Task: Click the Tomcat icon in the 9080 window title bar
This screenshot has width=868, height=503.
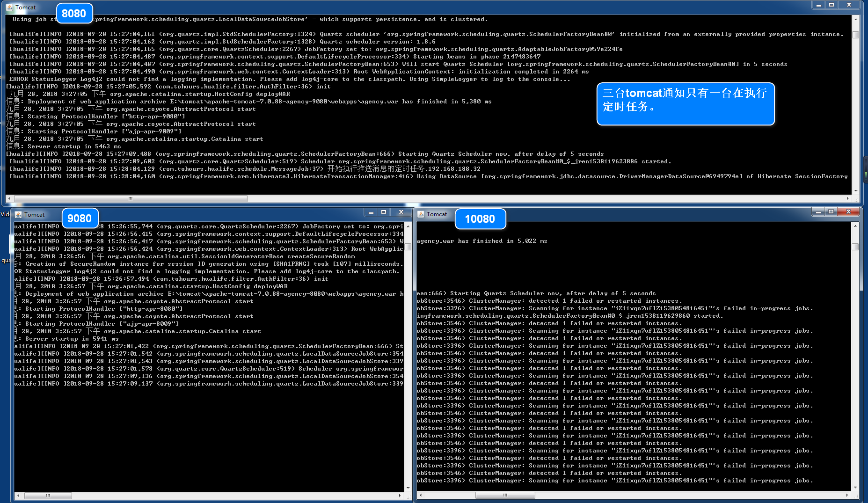Action: click(x=18, y=215)
